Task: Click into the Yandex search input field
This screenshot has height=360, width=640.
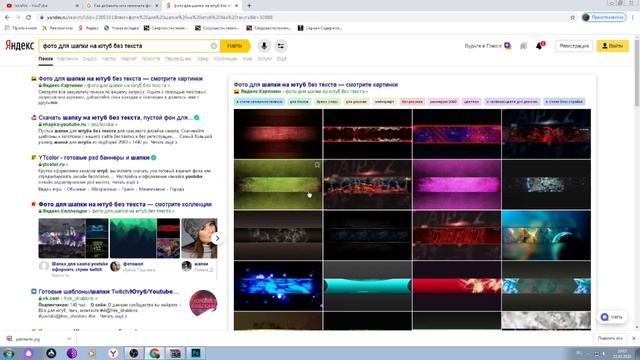Action: pyautogui.click(x=126, y=46)
